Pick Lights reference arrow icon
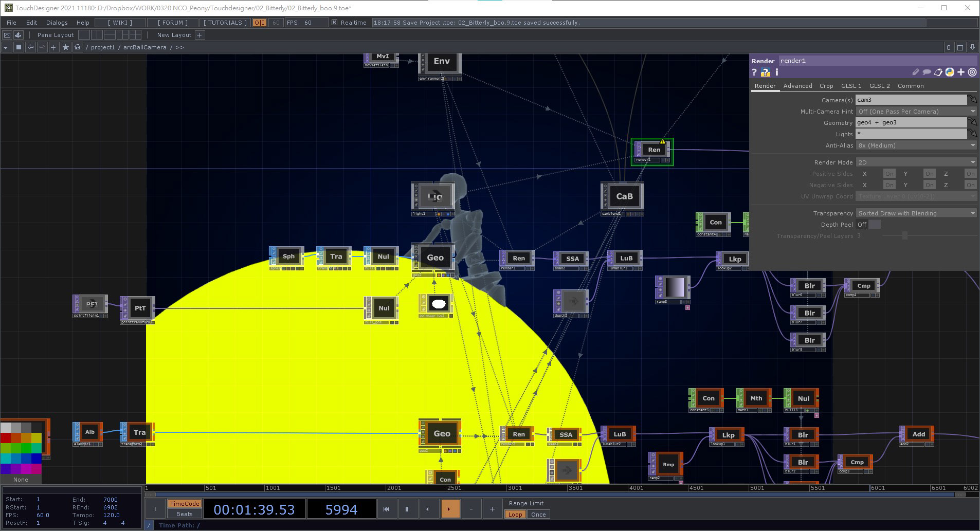980x531 pixels. click(972, 134)
